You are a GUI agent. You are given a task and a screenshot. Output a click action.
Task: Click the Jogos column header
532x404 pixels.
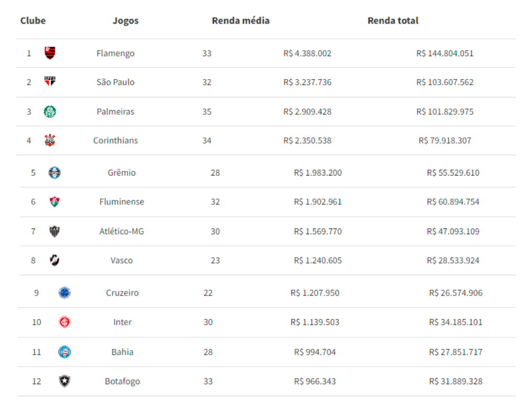click(126, 21)
